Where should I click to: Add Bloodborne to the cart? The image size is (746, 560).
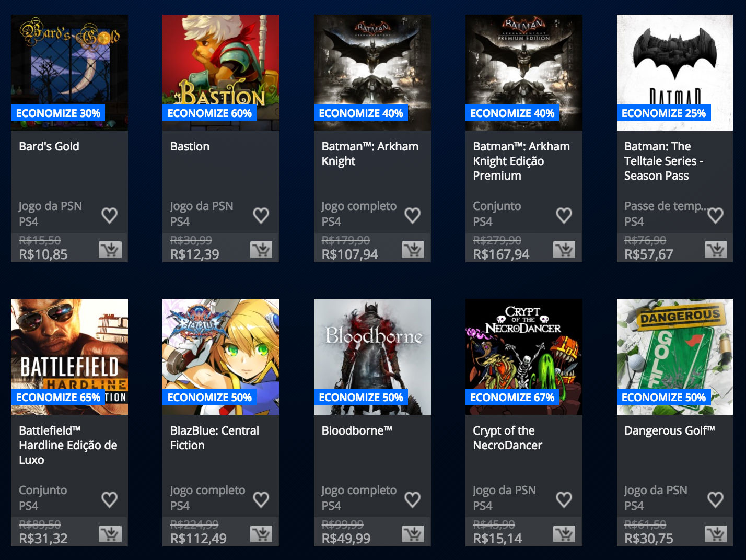point(413,534)
